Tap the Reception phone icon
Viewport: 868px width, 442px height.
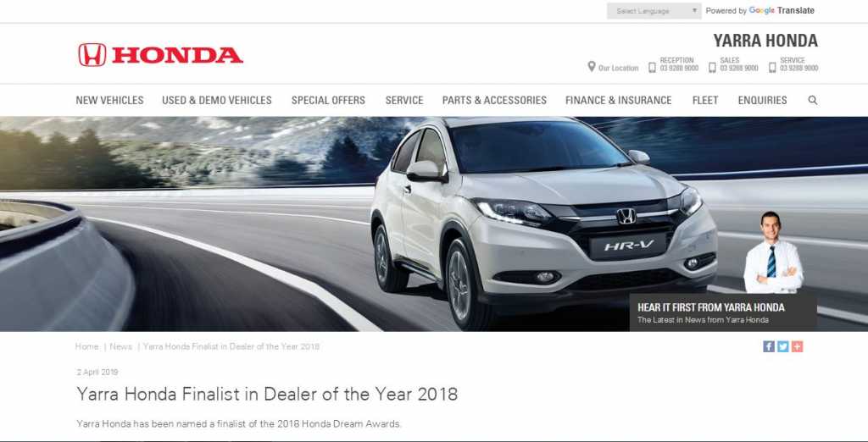pyautogui.click(x=652, y=68)
